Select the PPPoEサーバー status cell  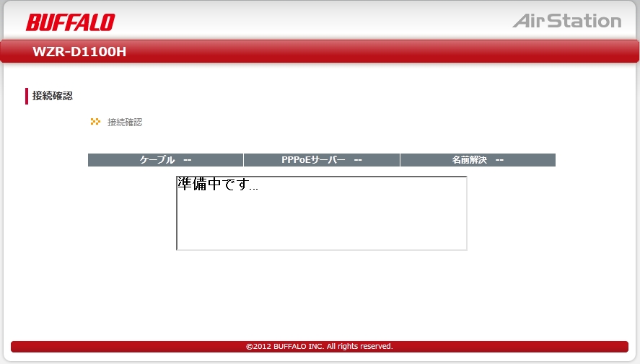coord(322,160)
